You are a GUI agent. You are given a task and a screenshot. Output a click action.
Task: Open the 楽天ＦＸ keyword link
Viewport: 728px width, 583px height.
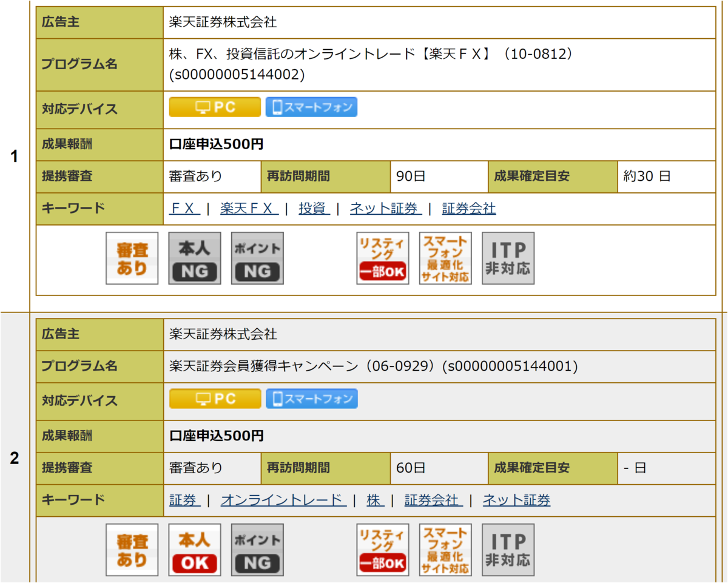click(249, 209)
